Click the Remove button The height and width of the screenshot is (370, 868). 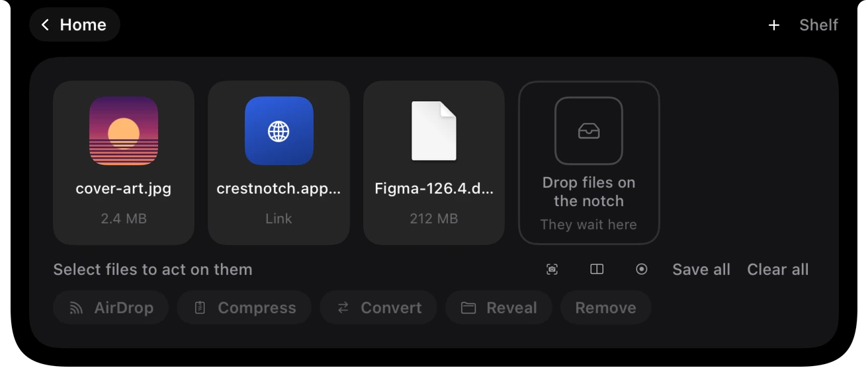[x=605, y=308]
